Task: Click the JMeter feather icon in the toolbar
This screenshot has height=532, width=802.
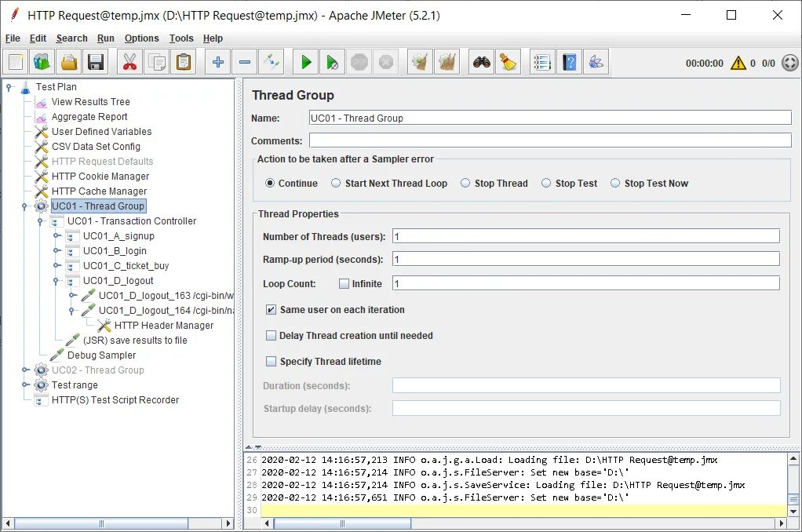Action: (x=596, y=63)
